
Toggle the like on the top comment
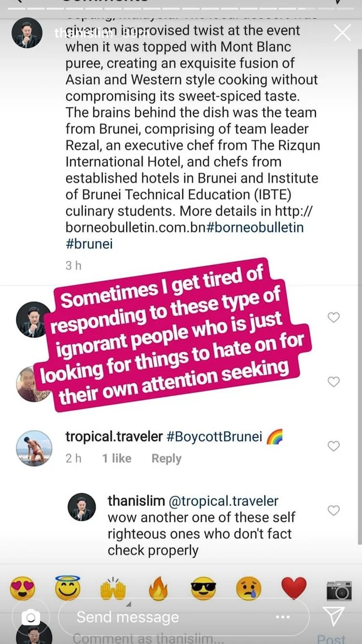[334, 317]
